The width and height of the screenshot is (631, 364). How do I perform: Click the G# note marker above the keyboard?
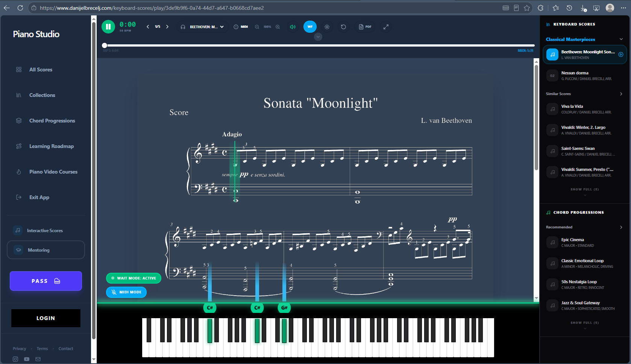[284, 308]
